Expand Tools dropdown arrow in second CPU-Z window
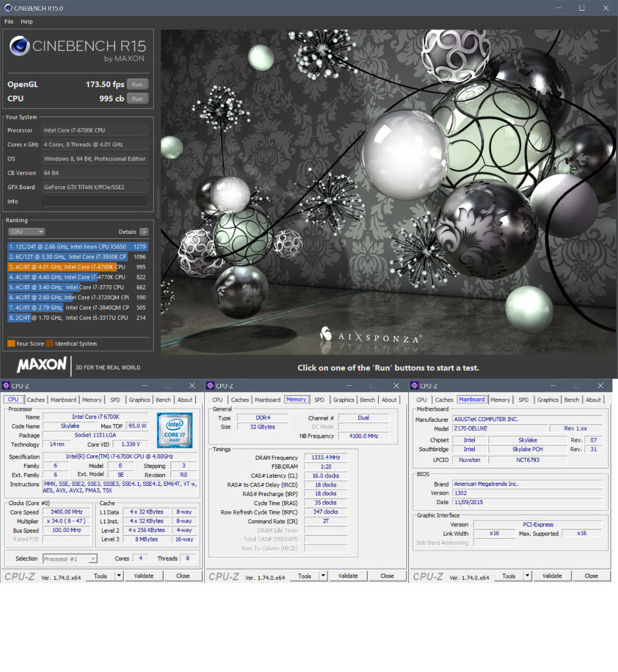The width and height of the screenshot is (618, 672). click(324, 576)
